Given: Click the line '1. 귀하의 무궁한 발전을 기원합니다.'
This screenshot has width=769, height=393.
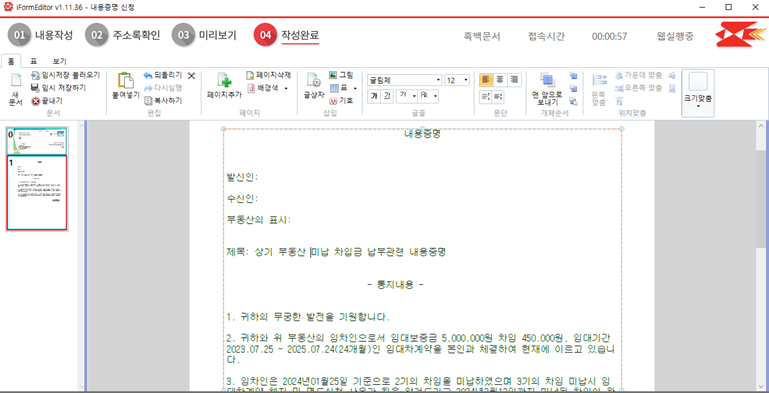Looking at the screenshot, I should click(308, 317).
